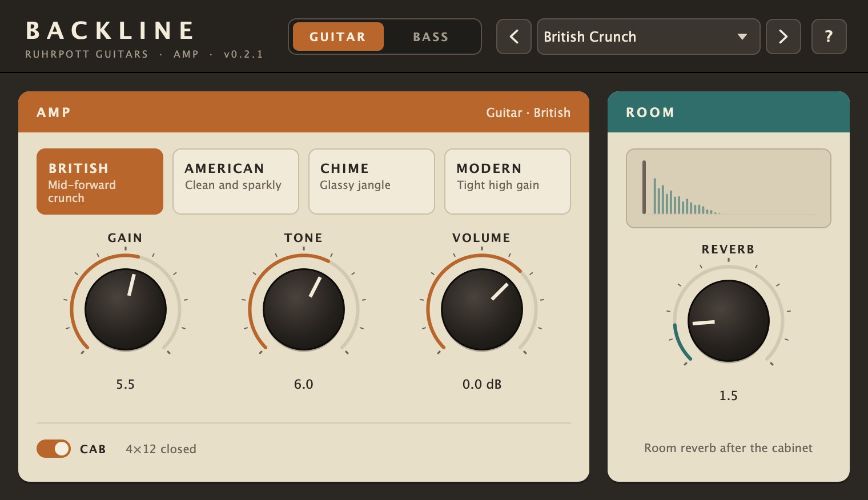Screen dimensions: 868x500
Task: Click the Guitar · British header label
Action: [x=528, y=112]
